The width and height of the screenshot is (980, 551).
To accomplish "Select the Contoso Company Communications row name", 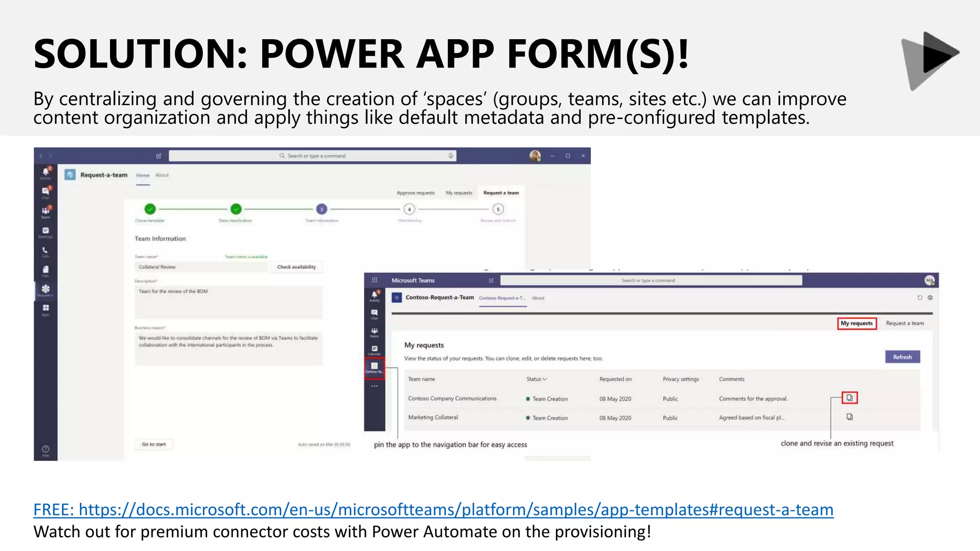I will click(452, 398).
